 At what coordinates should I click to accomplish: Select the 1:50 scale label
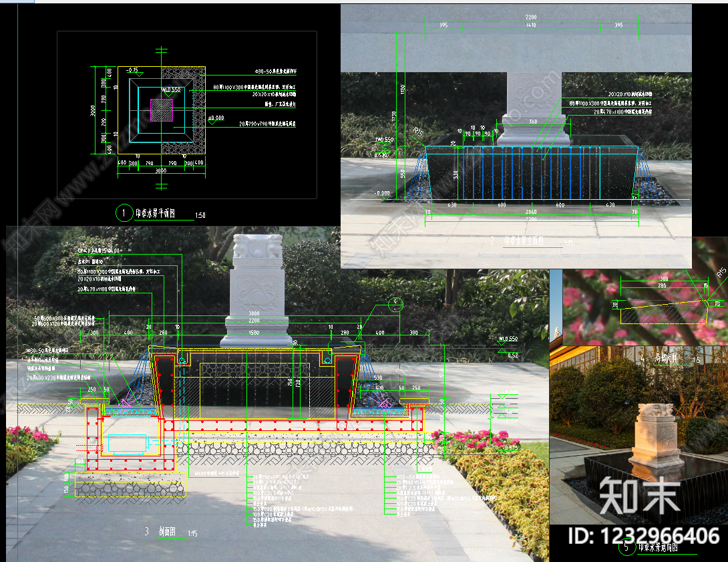[x=200, y=215]
